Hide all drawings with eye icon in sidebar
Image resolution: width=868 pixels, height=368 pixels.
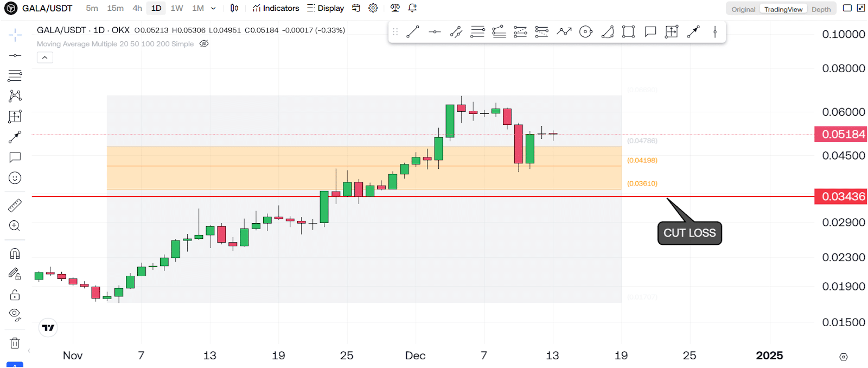tap(15, 315)
